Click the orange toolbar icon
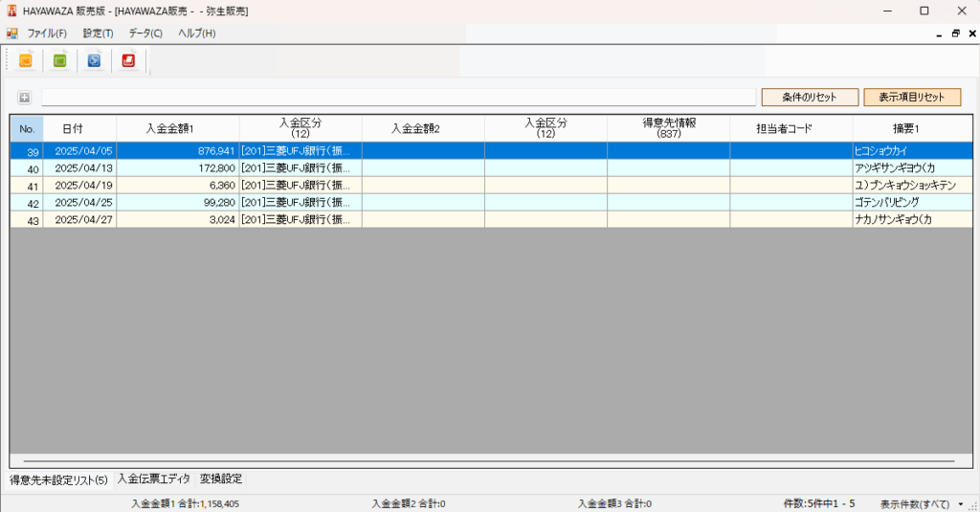Screen dimensions: 980x512 tap(26, 61)
